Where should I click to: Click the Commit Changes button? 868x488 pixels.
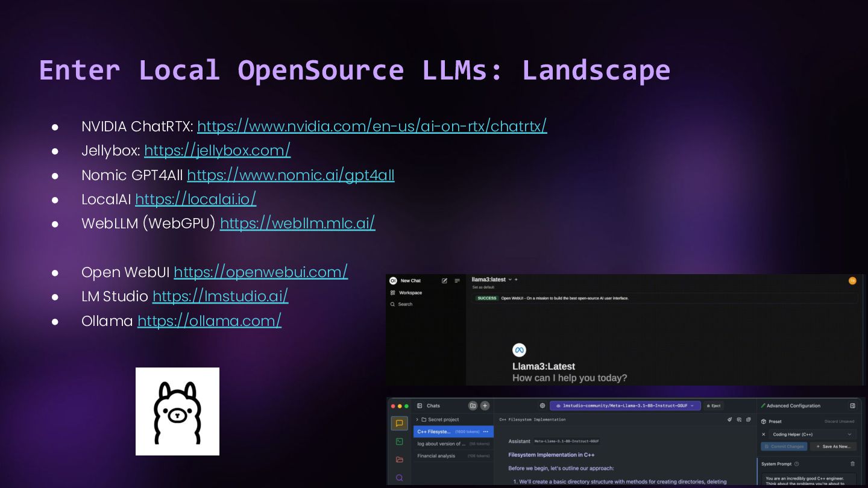[x=784, y=446]
